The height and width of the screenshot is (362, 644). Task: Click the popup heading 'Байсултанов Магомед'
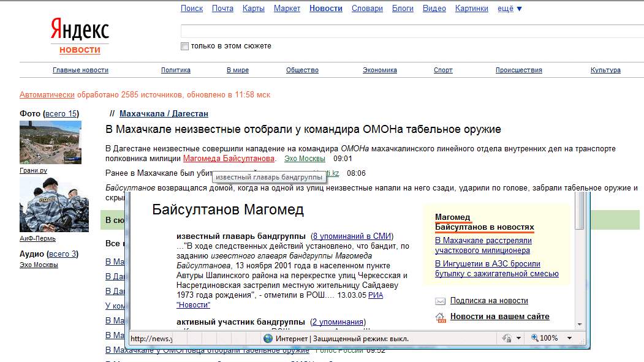(x=228, y=209)
